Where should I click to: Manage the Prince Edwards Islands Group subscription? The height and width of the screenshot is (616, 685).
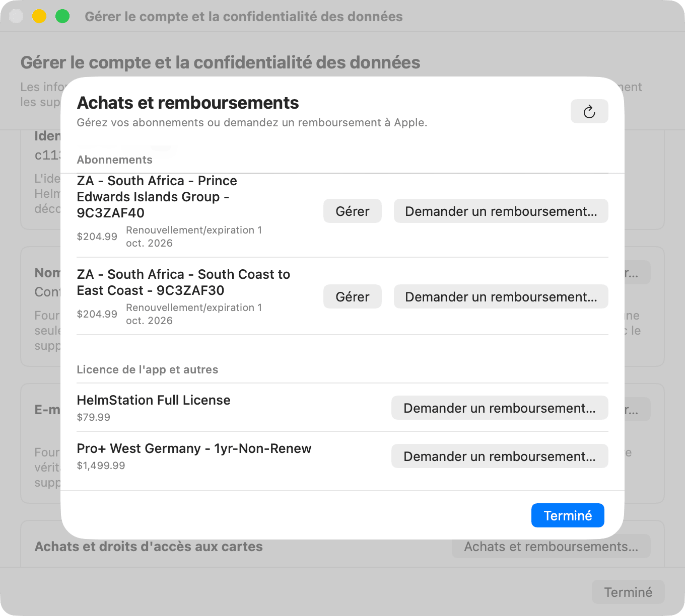[353, 211]
